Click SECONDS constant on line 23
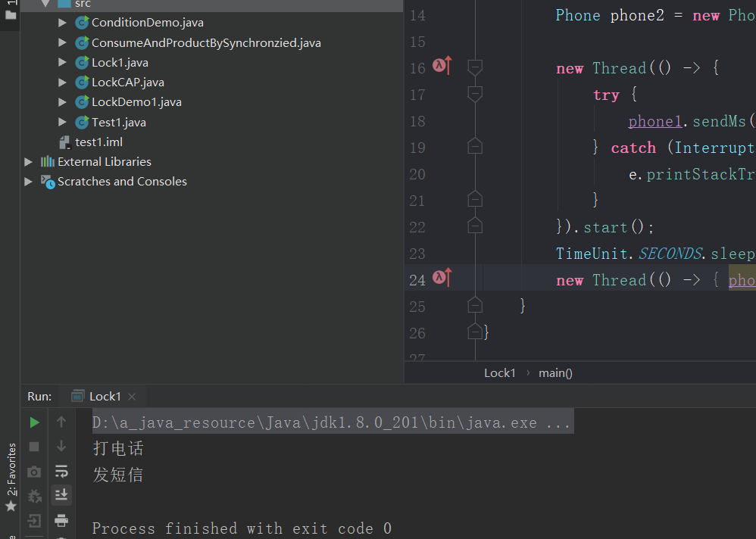This screenshot has height=539, width=756. pyautogui.click(x=670, y=254)
